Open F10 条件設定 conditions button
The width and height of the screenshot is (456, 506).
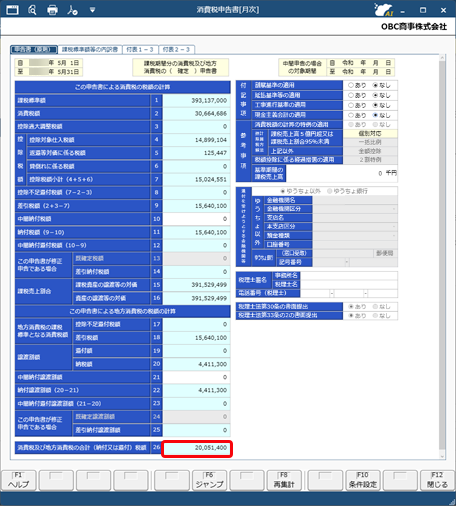click(x=363, y=480)
